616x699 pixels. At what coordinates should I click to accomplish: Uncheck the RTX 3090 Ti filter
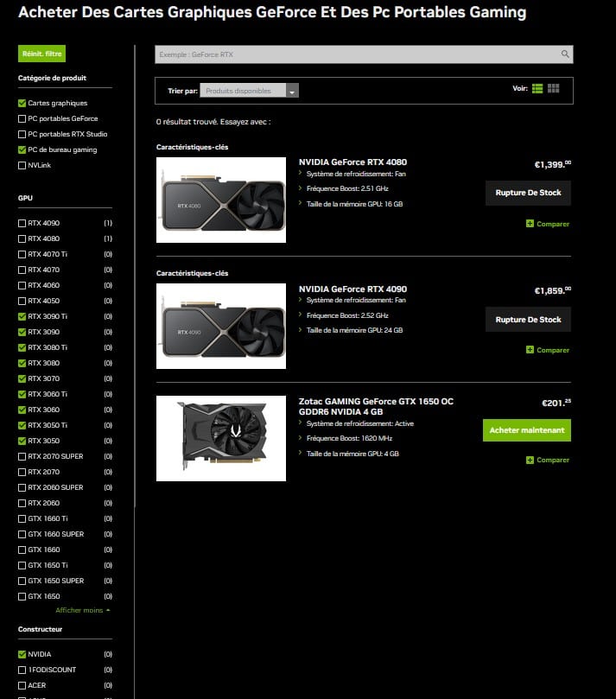(x=22, y=316)
